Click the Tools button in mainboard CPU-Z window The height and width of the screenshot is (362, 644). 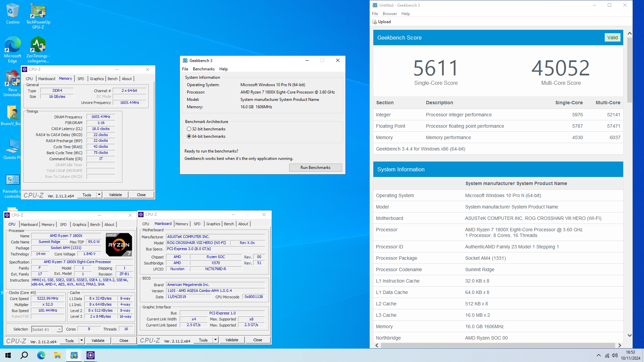[203, 340]
